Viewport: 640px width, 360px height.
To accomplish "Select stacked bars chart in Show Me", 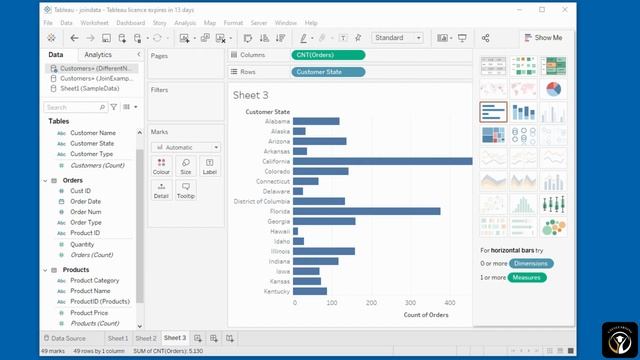I will [x=523, y=112].
